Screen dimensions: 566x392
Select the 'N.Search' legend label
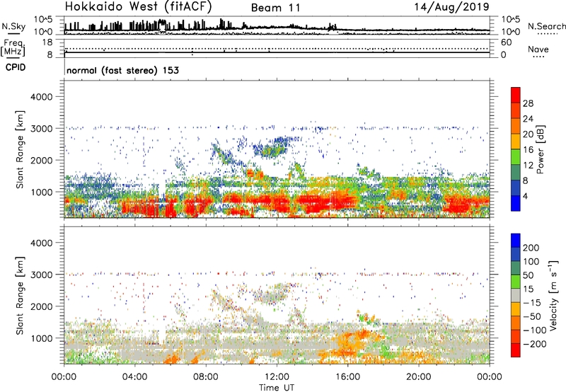point(546,26)
